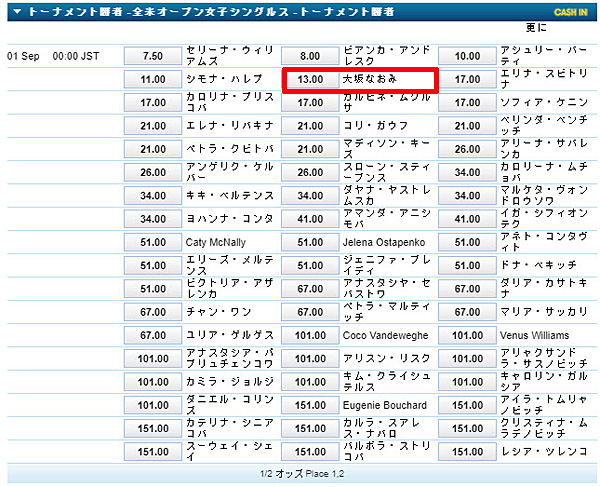Click 67.00 odds for アナスタシヤ・セバストワ

(x=310, y=289)
